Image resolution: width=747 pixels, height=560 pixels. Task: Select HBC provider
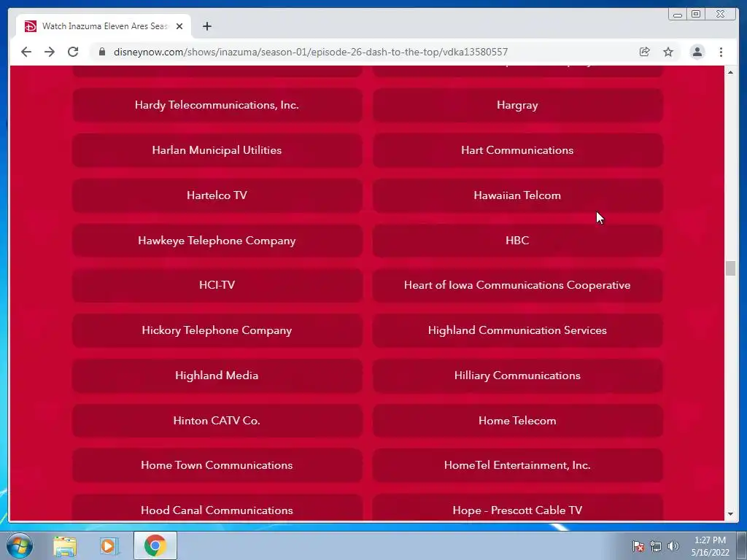[x=517, y=241]
